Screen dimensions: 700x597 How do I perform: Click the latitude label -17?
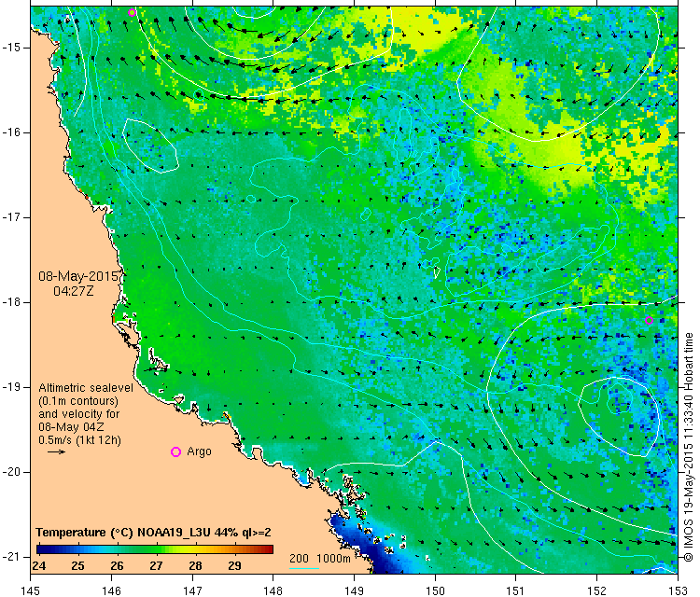[x=11, y=217]
